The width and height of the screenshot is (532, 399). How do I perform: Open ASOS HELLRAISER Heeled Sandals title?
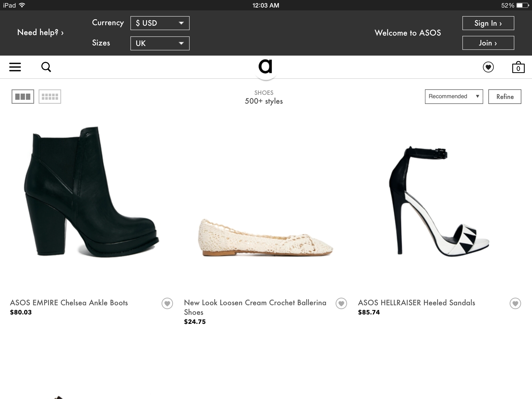click(x=416, y=303)
